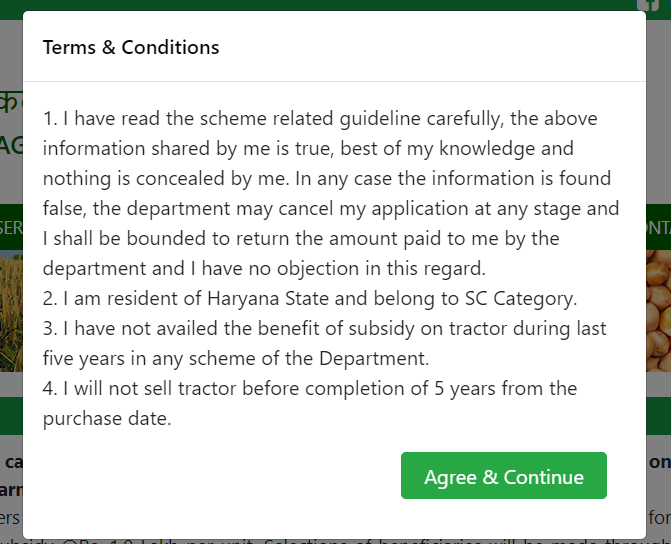The width and height of the screenshot is (671, 544).
Task: Select the dimmed SER navigation menu item
Action: coord(11,228)
